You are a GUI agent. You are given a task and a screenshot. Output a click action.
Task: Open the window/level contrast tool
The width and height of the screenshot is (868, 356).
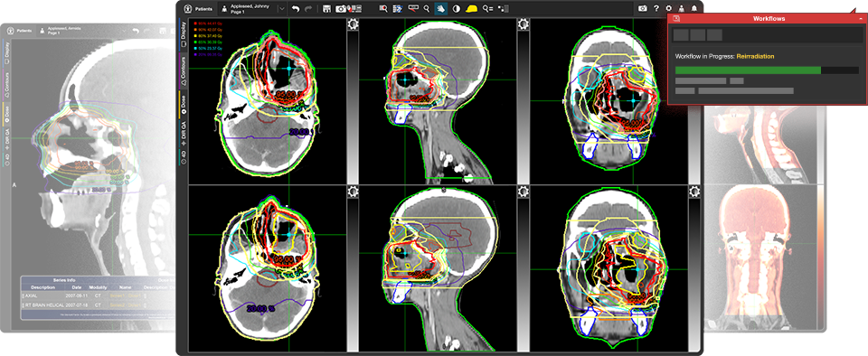pyautogui.click(x=457, y=9)
